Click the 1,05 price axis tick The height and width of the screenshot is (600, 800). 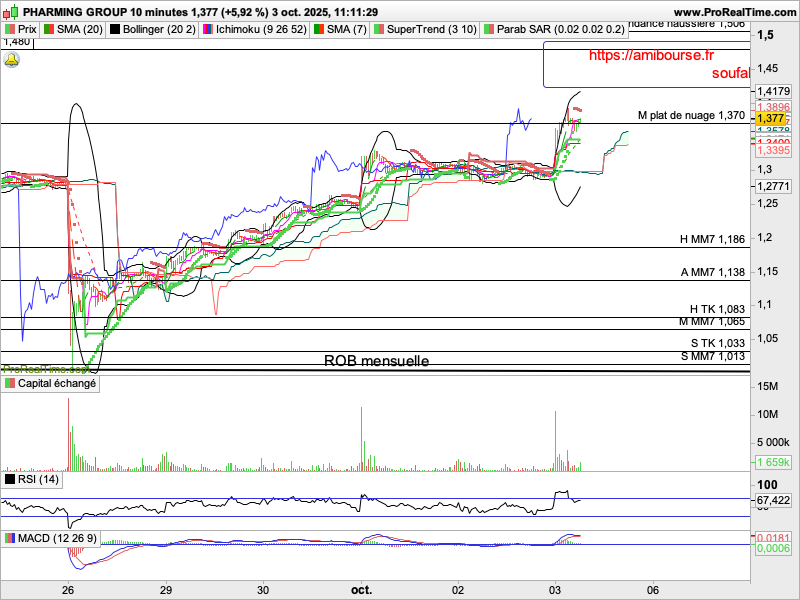tap(768, 338)
